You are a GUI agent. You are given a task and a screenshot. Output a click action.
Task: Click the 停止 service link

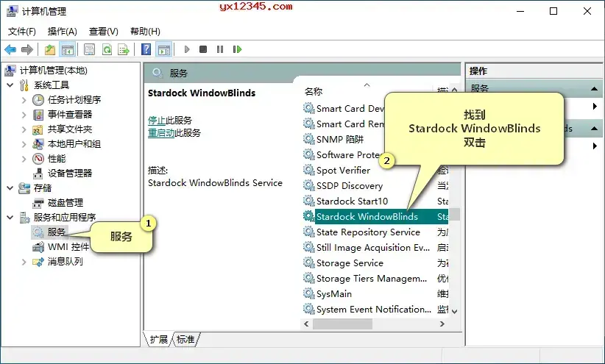point(157,121)
